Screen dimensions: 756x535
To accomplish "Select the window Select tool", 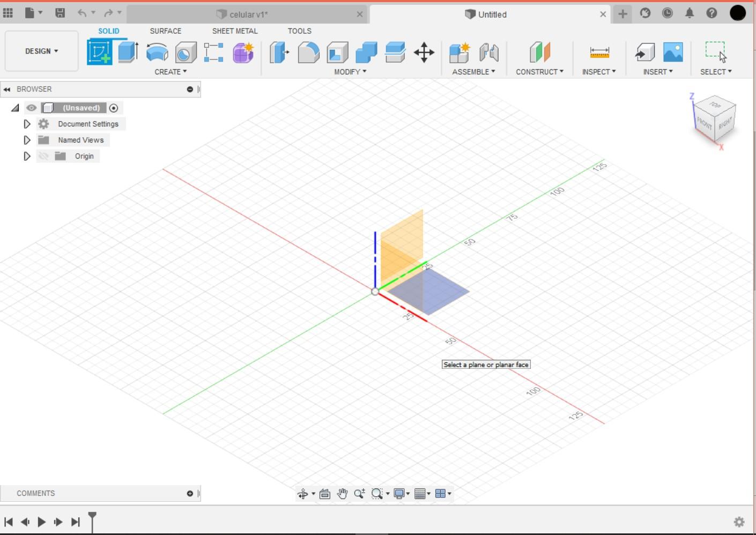I will pos(716,51).
